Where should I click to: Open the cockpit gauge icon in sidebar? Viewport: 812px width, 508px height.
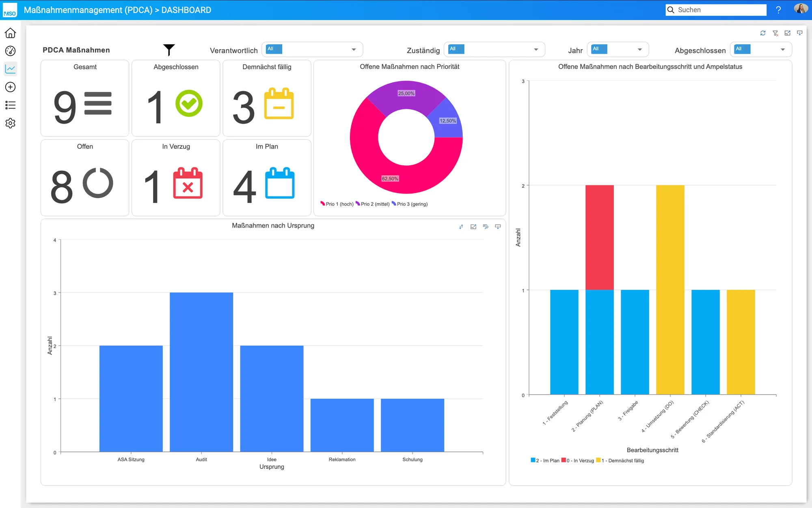tap(10, 51)
